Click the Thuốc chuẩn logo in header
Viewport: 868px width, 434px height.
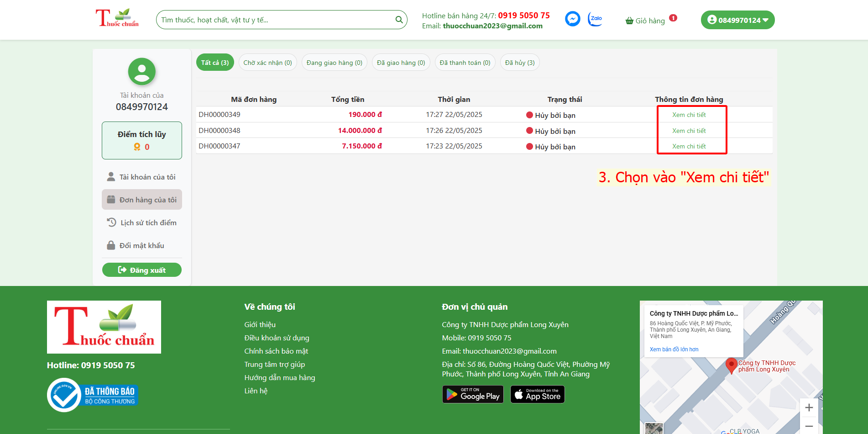pyautogui.click(x=117, y=18)
